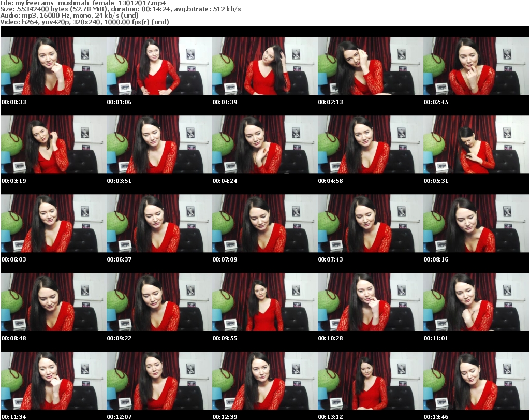Select the thumbnail frame at 00:00:33
530x420 pixels.
coord(54,66)
